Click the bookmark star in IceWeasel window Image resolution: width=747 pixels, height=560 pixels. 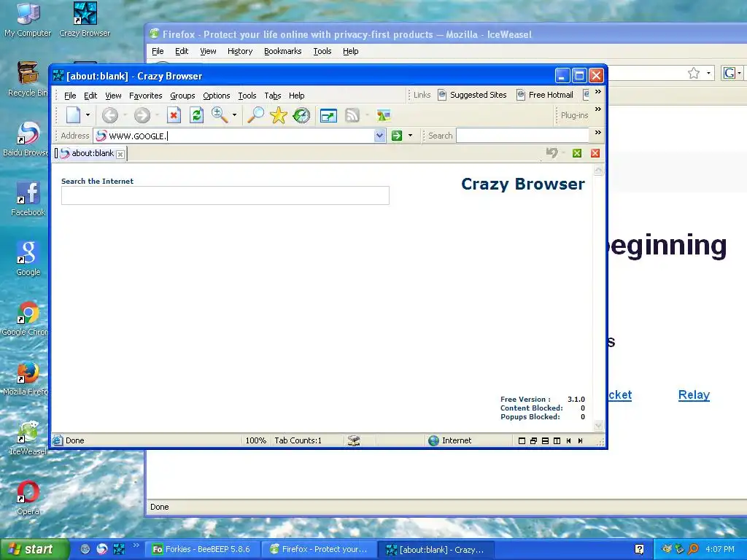[694, 73]
